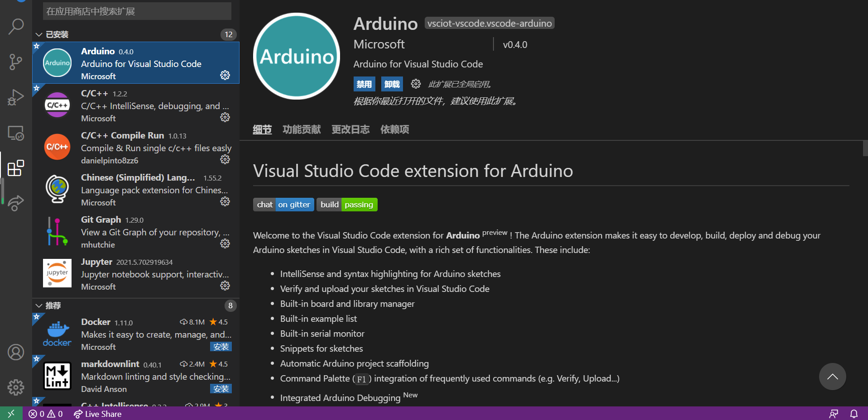This screenshot has height=420, width=868.
Task: Switch to the feature contributions tab
Action: pyautogui.click(x=302, y=129)
